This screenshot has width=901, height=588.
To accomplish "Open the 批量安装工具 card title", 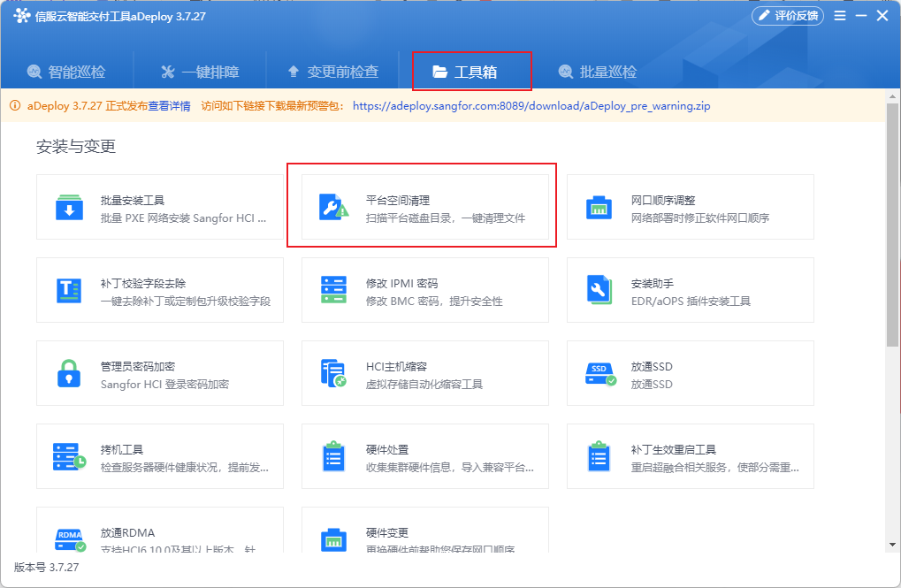I will pos(133,201).
